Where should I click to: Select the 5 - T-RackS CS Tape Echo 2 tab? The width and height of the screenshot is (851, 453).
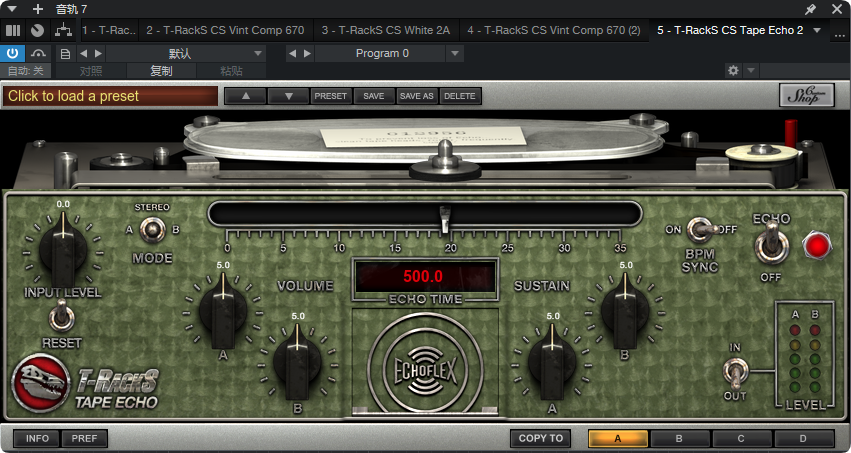pos(730,30)
